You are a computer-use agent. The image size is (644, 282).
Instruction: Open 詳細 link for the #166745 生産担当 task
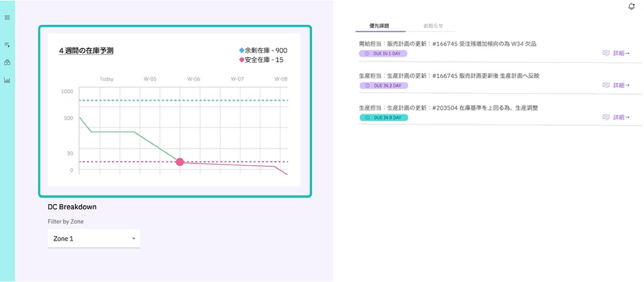click(x=621, y=85)
